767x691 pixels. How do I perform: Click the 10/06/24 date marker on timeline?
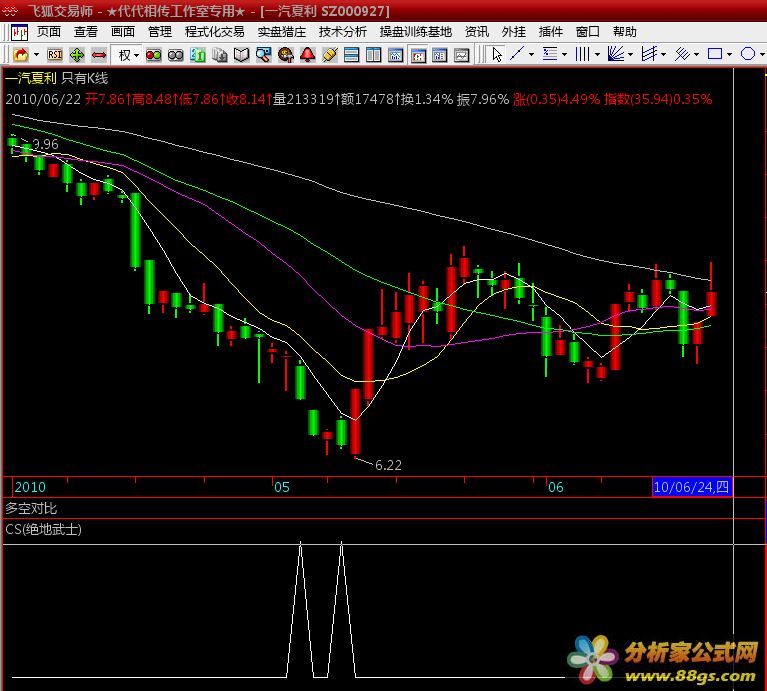tap(691, 487)
